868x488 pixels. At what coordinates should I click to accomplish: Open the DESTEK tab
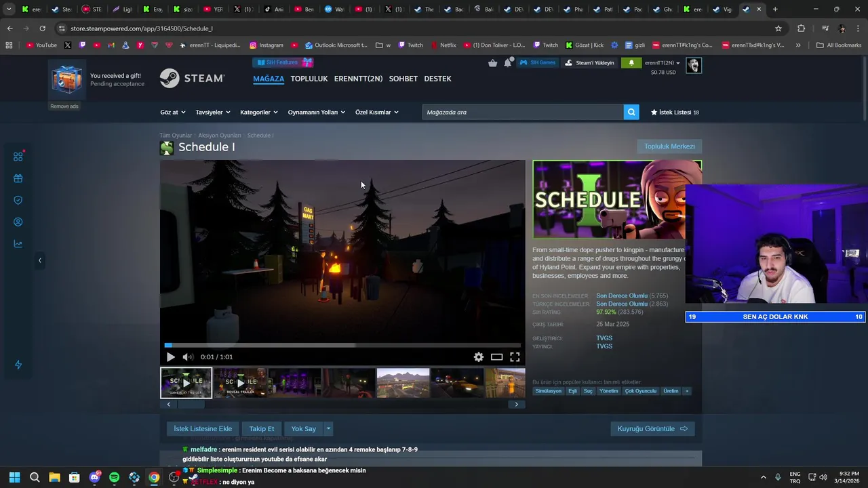tap(437, 79)
